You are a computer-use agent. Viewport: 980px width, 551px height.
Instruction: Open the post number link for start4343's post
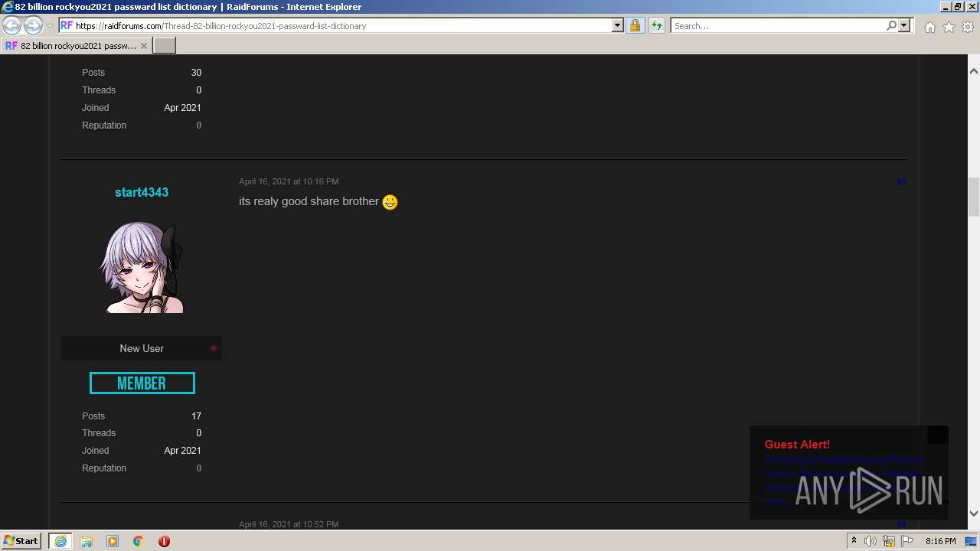tap(901, 181)
